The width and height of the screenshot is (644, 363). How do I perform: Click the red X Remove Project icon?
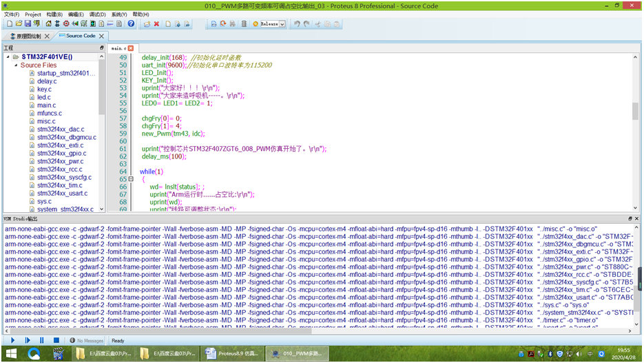(x=156, y=24)
